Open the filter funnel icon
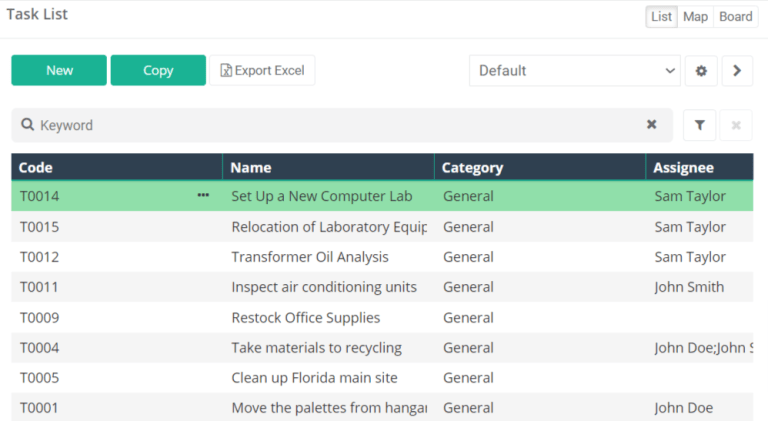 (x=700, y=125)
